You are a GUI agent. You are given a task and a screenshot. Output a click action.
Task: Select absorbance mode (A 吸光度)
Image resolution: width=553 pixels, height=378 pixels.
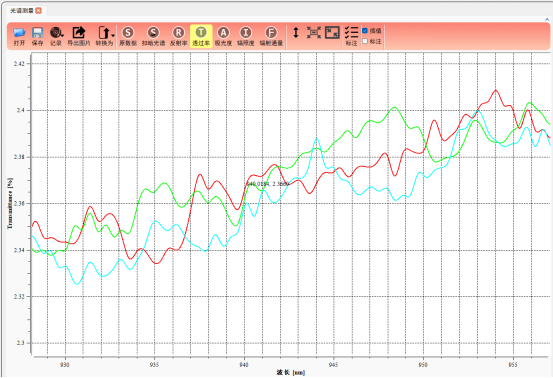tap(223, 36)
